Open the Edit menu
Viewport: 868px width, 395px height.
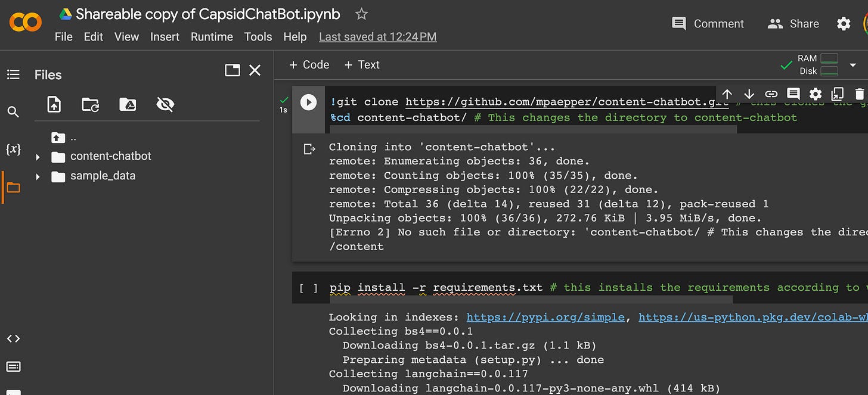coord(94,37)
